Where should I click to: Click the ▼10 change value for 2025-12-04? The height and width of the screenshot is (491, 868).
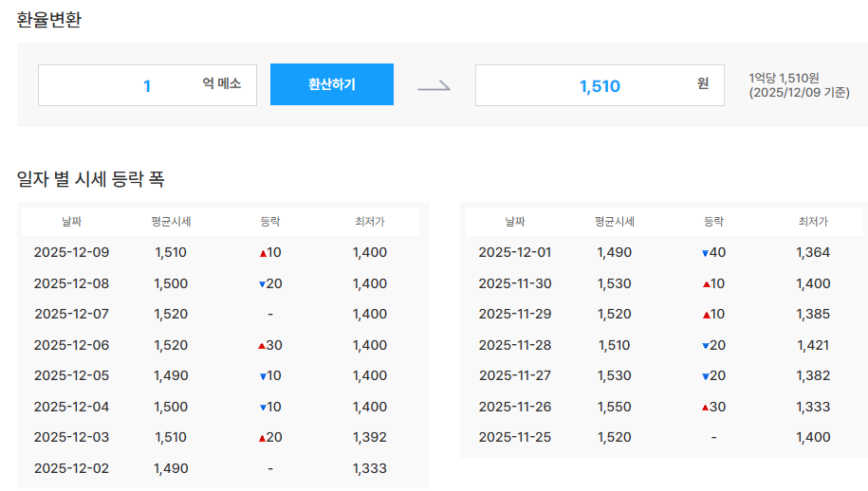[270, 407]
